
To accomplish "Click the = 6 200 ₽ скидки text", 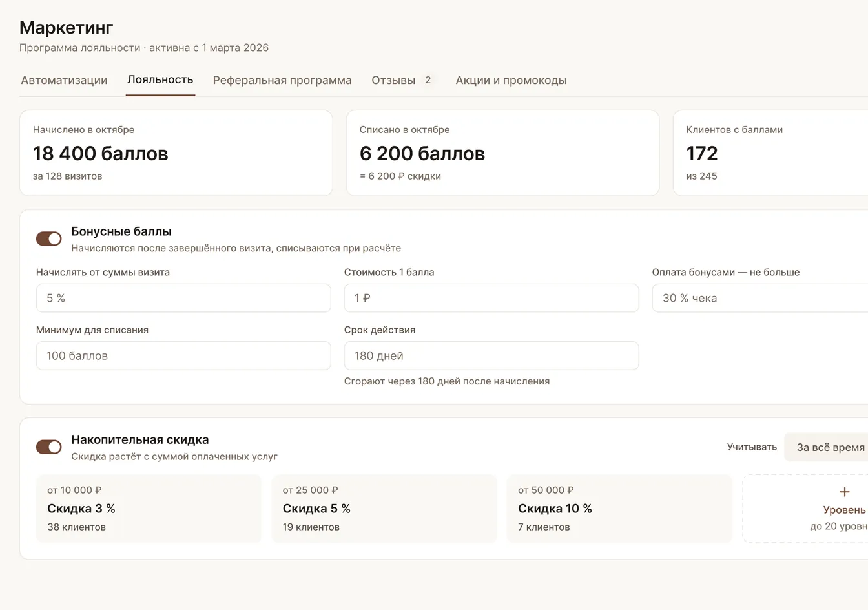I will pyautogui.click(x=400, y=176).
